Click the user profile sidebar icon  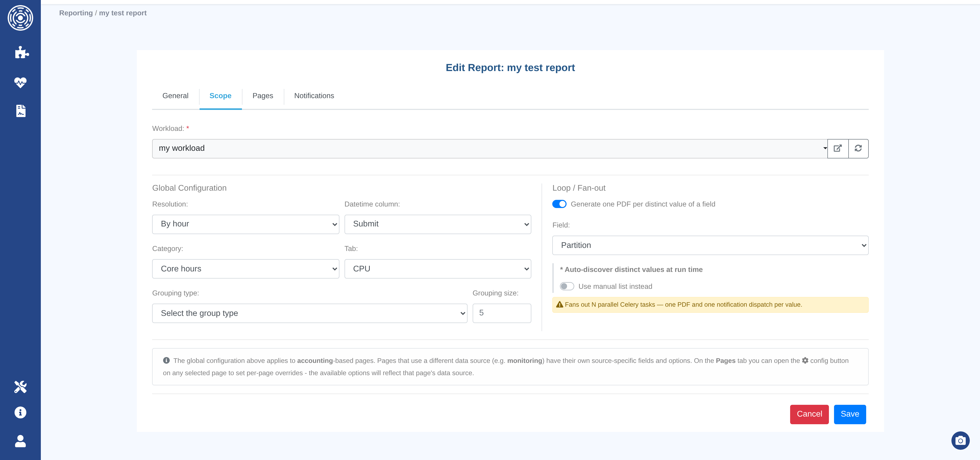tap(20, 441)
